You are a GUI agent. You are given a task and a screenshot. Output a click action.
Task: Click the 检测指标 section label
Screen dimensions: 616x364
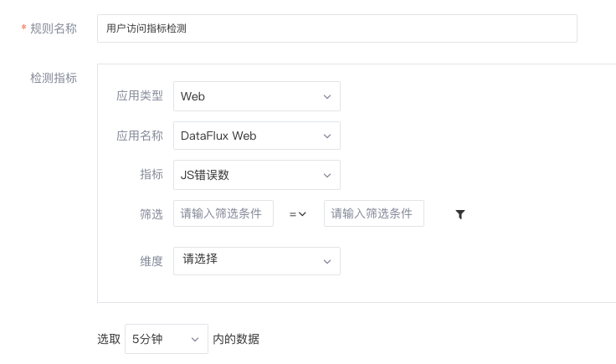tap(54, 78)
